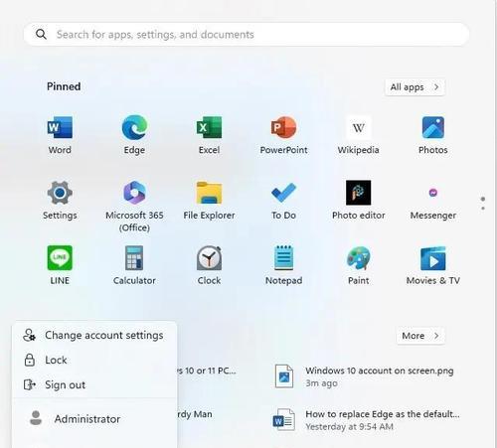Expand More recommended items
Screen dimensions: 497x448
420,336
